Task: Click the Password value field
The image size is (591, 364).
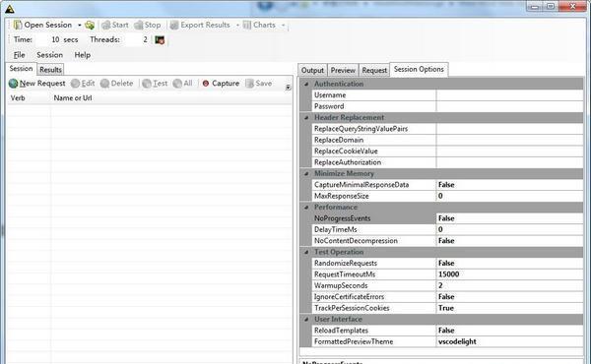Action: pos(509,106)
